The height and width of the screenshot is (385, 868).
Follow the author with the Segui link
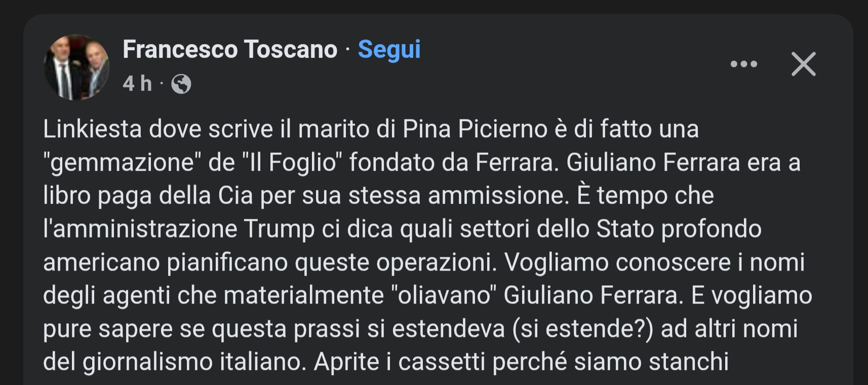point(389,50)
